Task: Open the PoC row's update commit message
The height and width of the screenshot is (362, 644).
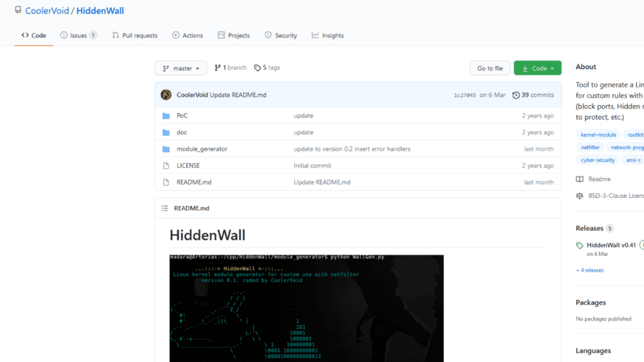Action: pos(304,116)
